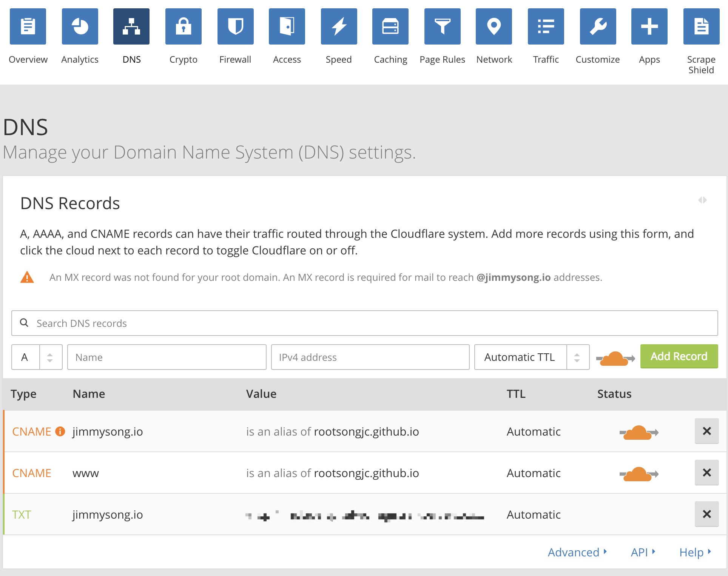
Task: Click the Type column header
Action: [23, 394]
